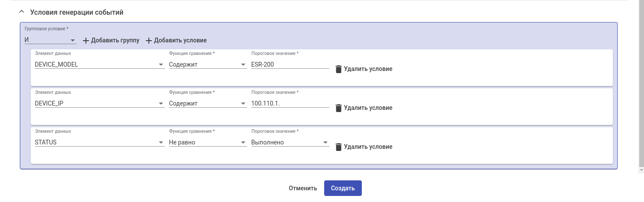Viewport: 644px width, 202px height.
Task: Click the 100.110.1. threshold value field
Action: [x=290, y=104]
